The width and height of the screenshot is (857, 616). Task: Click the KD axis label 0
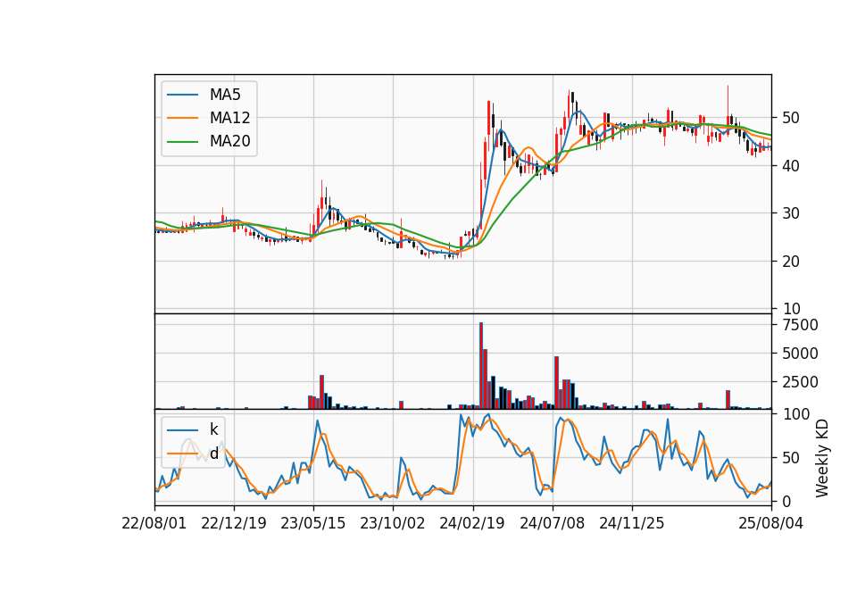point(786,501)
